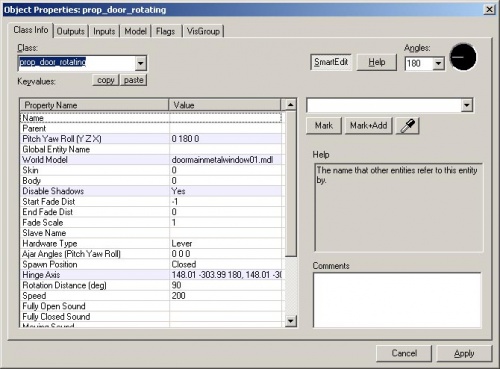
Task: Click the Speed value 200 cell
Action: [226, 296]
